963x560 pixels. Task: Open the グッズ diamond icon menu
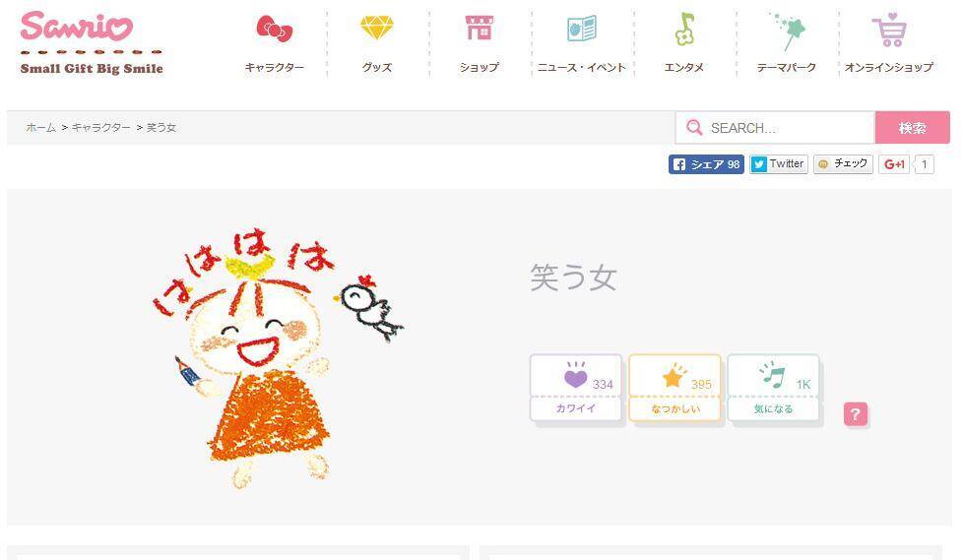376,29
